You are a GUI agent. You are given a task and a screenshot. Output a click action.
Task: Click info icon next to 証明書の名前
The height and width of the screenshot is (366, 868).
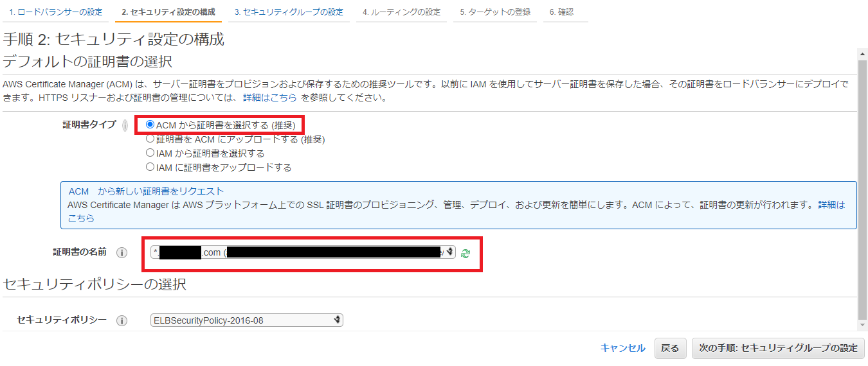[122, 252]
